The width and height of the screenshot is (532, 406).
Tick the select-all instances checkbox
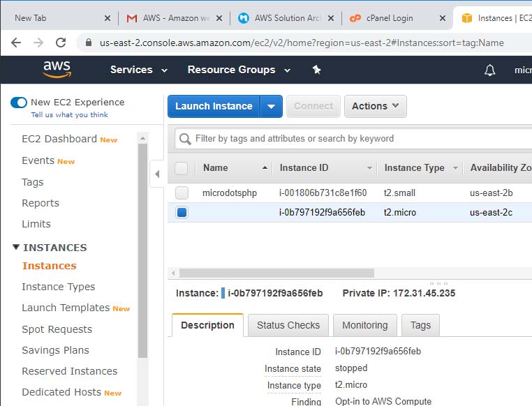coord(182,168)
